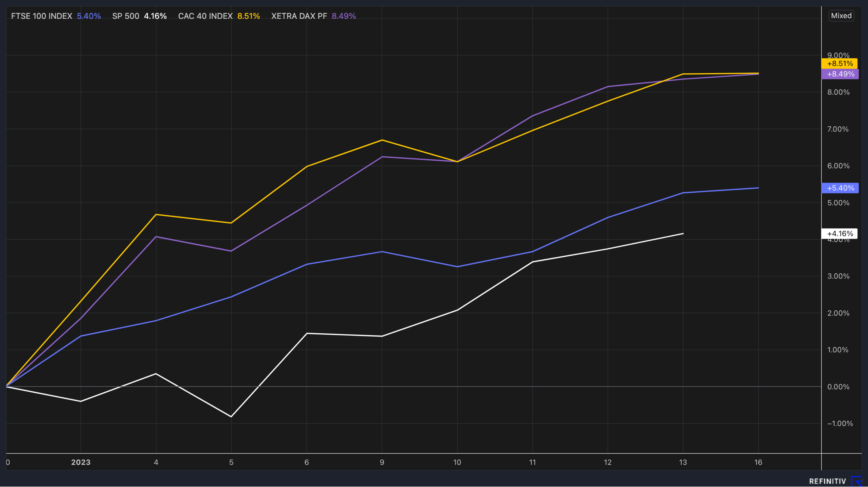Click the 2.00% y-axis label
The width and height of the screenshot is (868, 487).
[838, 313]
